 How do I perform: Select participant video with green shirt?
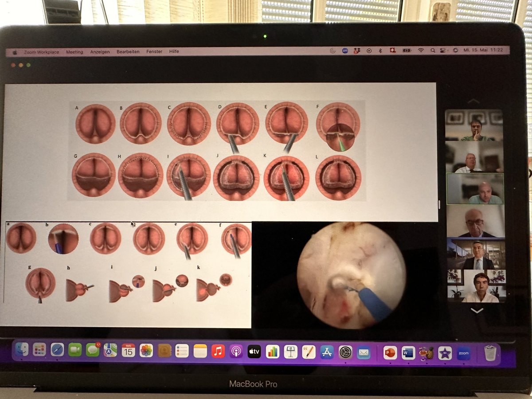pyautogui.click(x=474, y=125)
